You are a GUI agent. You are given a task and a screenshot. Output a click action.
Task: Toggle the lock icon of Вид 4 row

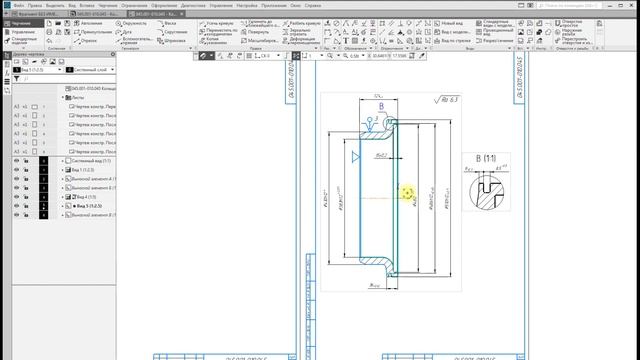point(26,197)
